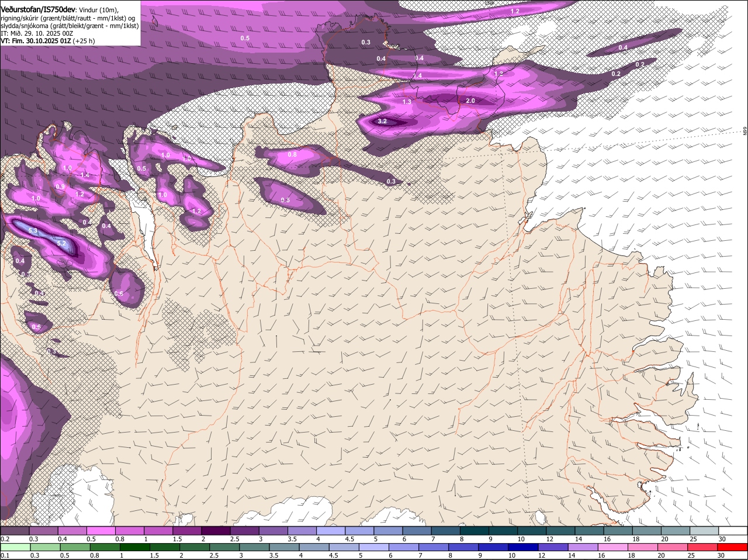Click the top-row legend swatch between 0.2 and 0.3

[15, 531]
